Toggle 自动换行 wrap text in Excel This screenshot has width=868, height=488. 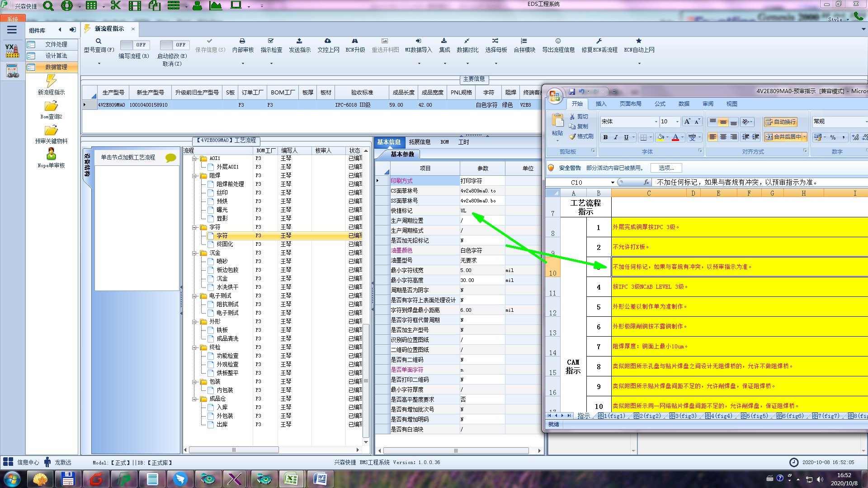pyautogui.click(x=780, y=122)
